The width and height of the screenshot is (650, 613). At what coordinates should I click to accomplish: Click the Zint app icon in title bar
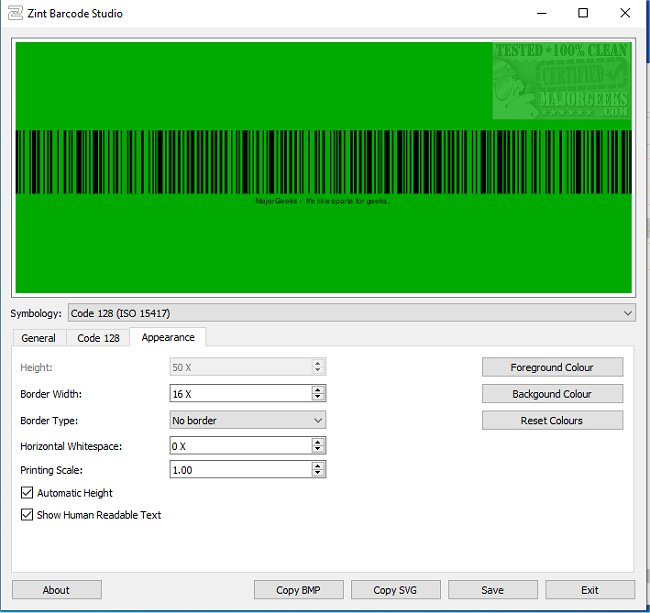[17, 14]
